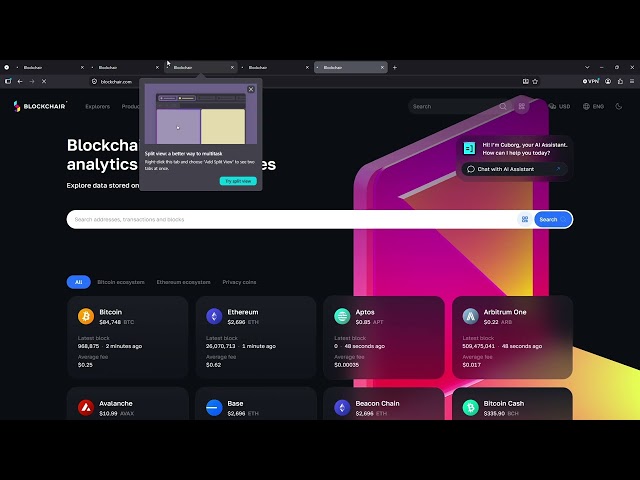Click the Ethereum diamond coin icon
Viewport: 640px width, 480px height.
click(x=214, y=316)
